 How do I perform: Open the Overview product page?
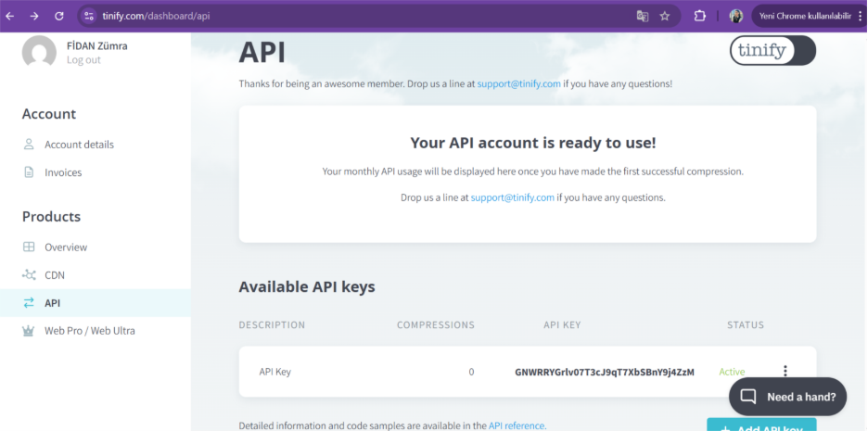(x=65, y=247)
